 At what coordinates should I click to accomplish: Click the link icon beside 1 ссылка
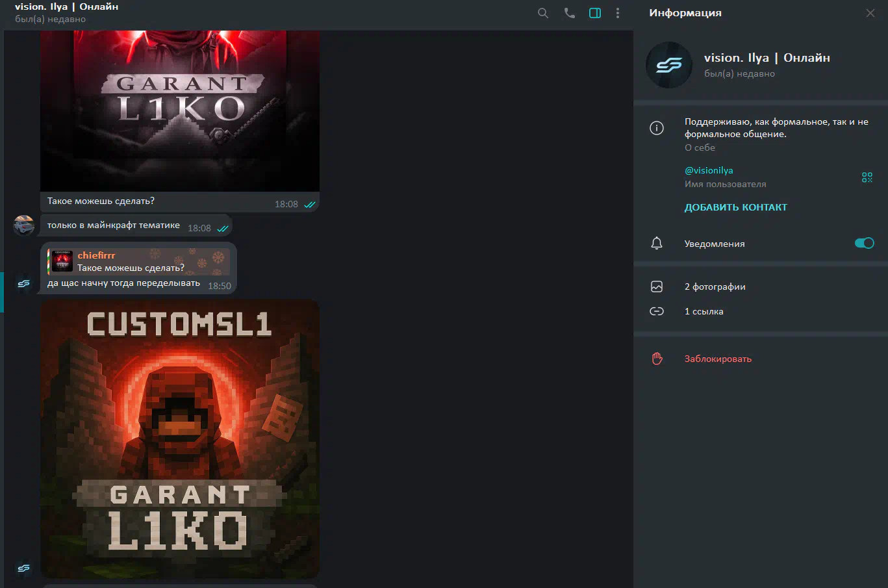tap(657, 311)
